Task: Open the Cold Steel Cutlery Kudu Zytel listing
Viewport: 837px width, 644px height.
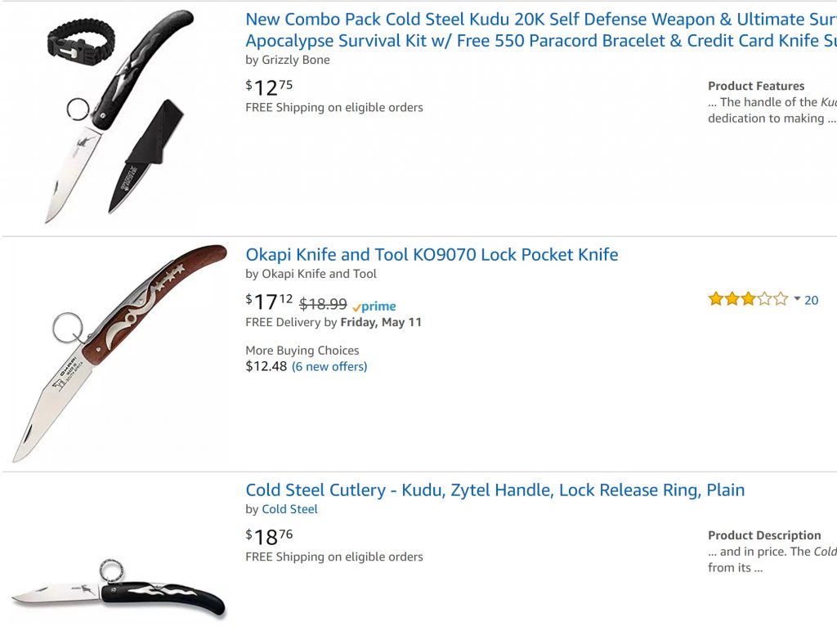Action: 495,490
